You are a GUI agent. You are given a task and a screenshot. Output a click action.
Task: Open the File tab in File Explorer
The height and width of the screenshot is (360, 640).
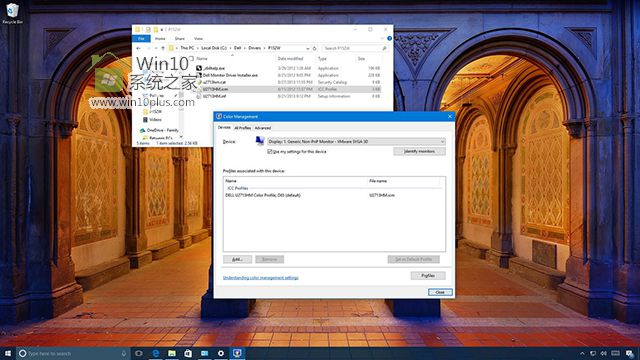point(141,38)
